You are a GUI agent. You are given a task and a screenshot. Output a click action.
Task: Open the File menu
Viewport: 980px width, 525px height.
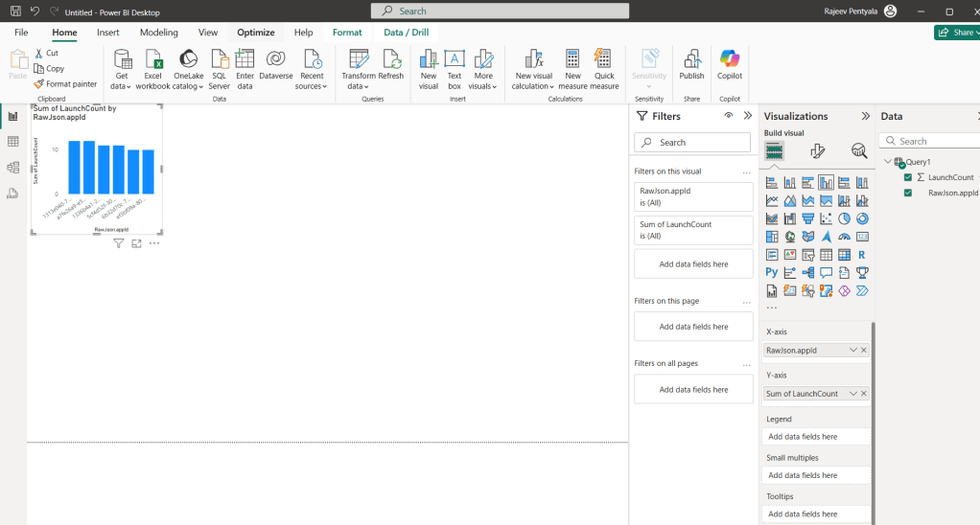(x=21, y=33)
